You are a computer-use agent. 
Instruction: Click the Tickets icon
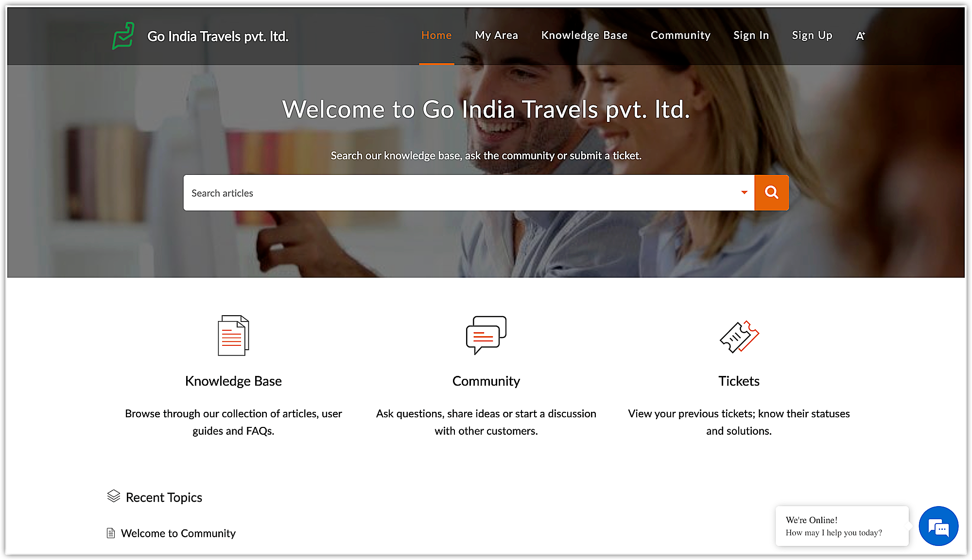(739, 337)
